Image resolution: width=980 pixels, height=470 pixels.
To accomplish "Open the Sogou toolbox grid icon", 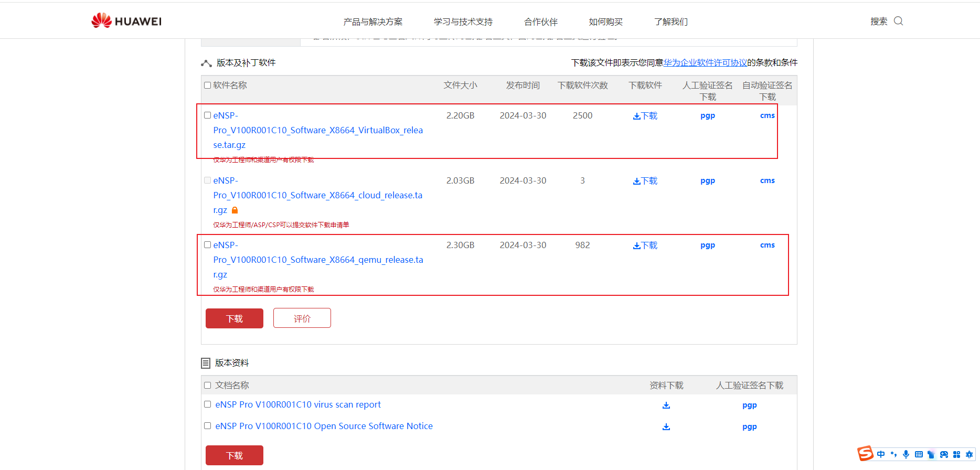I will [x=956, y=454].
